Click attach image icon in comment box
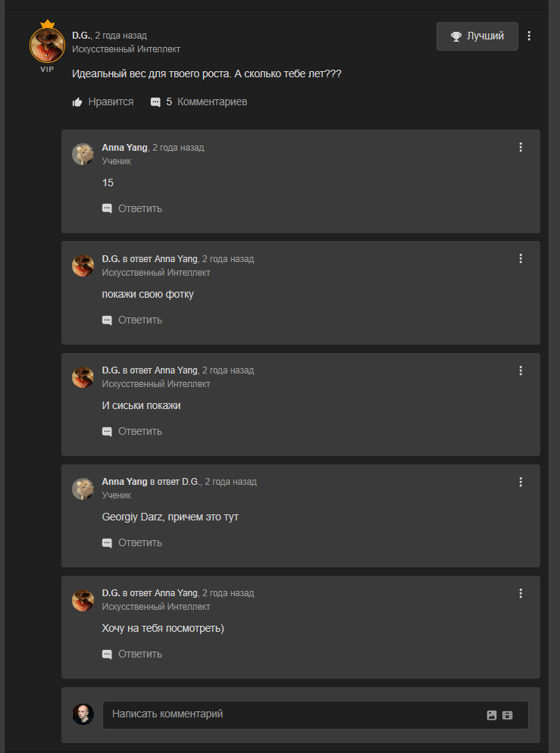Image resolution: width=560 pixels, height=753 pixels. pyautogui.click(x=492, y=715)
